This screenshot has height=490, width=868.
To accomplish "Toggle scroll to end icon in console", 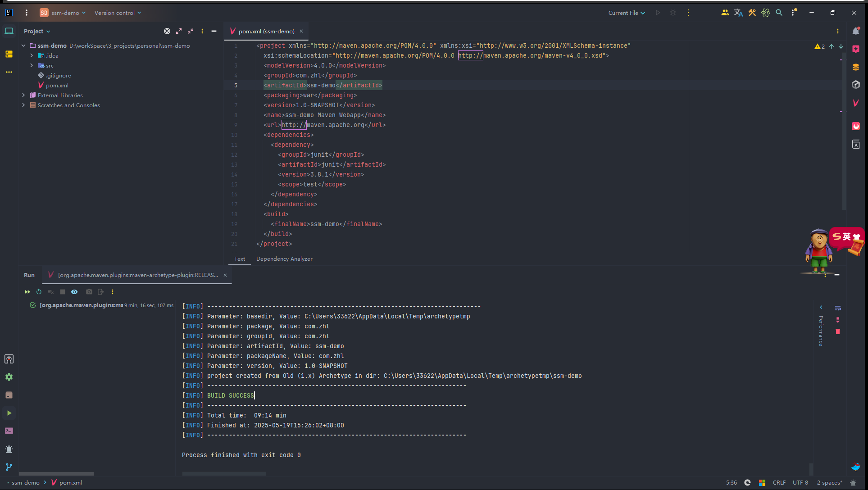I will 838,320.
